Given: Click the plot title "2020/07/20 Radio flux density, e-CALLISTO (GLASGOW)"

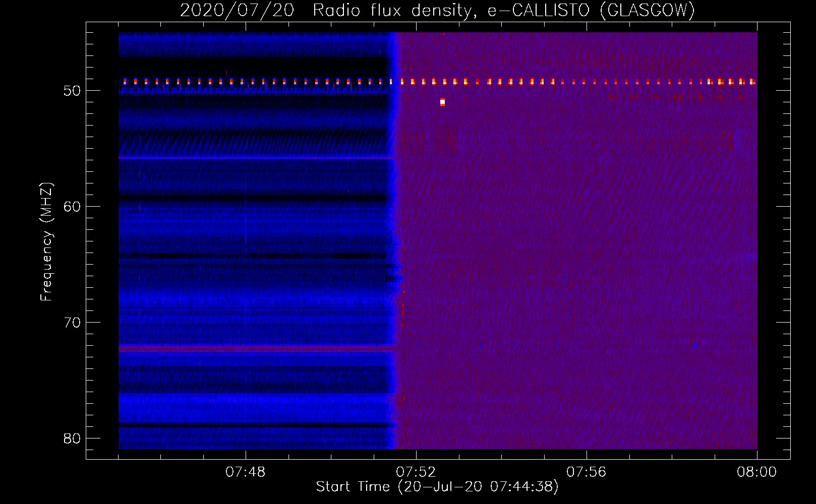Looking at the screenshot, I should coord(437,10).
